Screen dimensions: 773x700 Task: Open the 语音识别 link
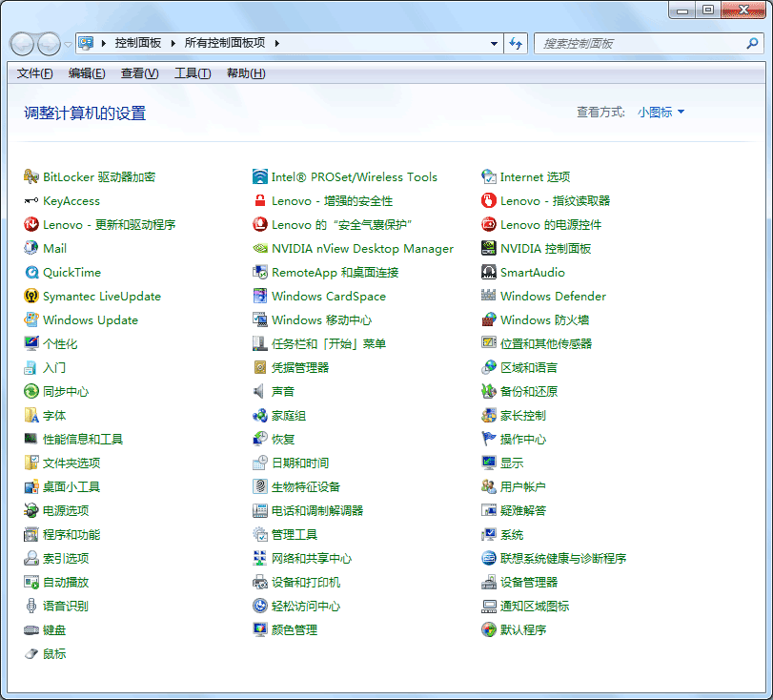point(66,606)
